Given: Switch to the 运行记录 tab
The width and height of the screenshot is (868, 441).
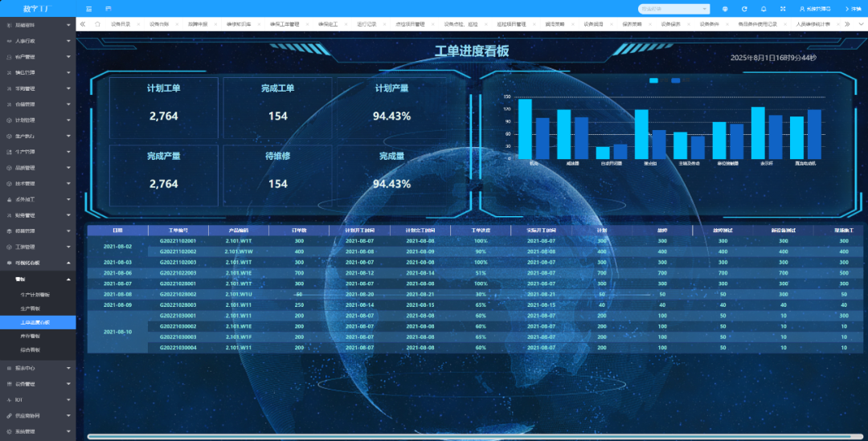Looking at the screenshot, I should pos(366,24).
